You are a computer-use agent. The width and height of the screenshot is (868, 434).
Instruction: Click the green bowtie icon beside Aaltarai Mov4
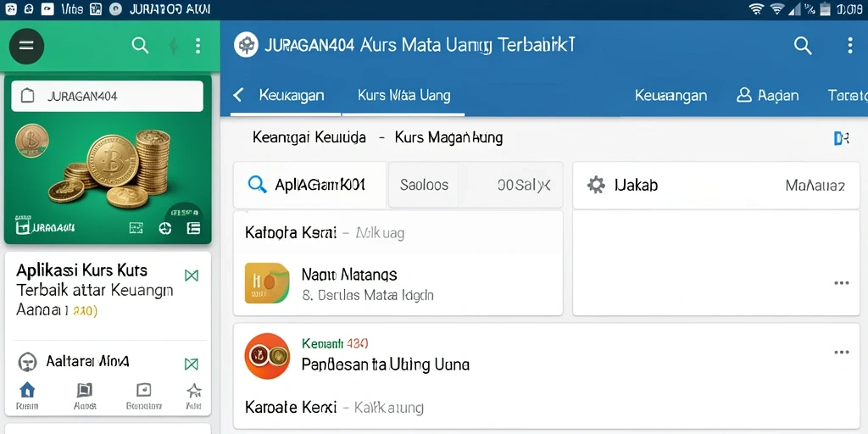[x=191, y=364]
